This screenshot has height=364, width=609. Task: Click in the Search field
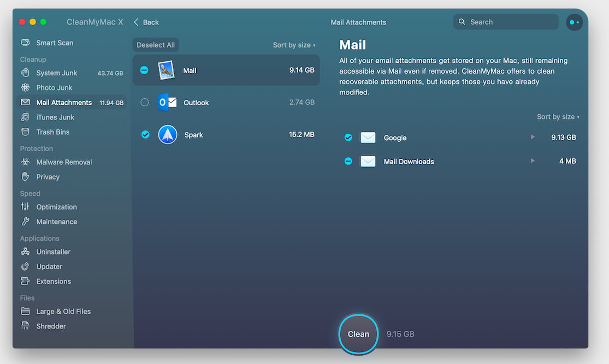tap(506, 22)
